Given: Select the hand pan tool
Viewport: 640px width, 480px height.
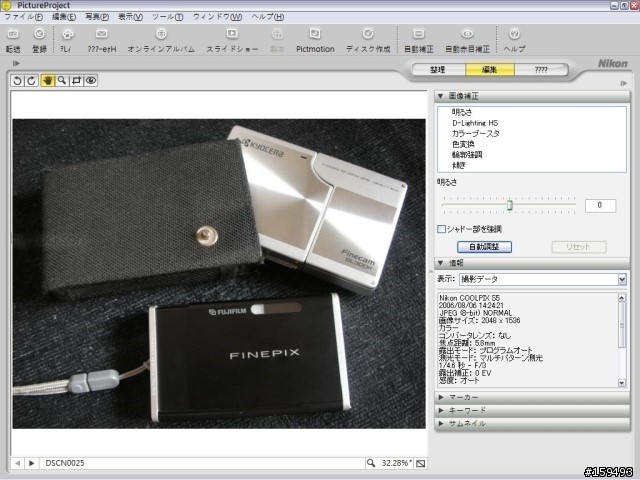Looking at the screenshot, I should pyautogui.click(x=47, y=80).
